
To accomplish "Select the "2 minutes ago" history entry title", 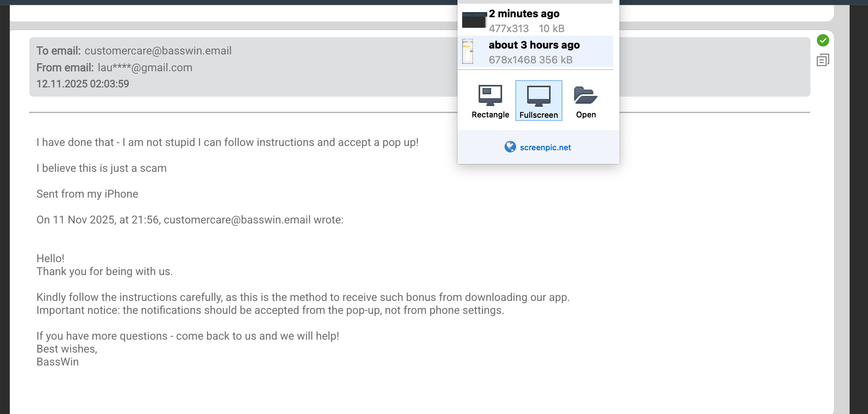I will tap(524, 14).
